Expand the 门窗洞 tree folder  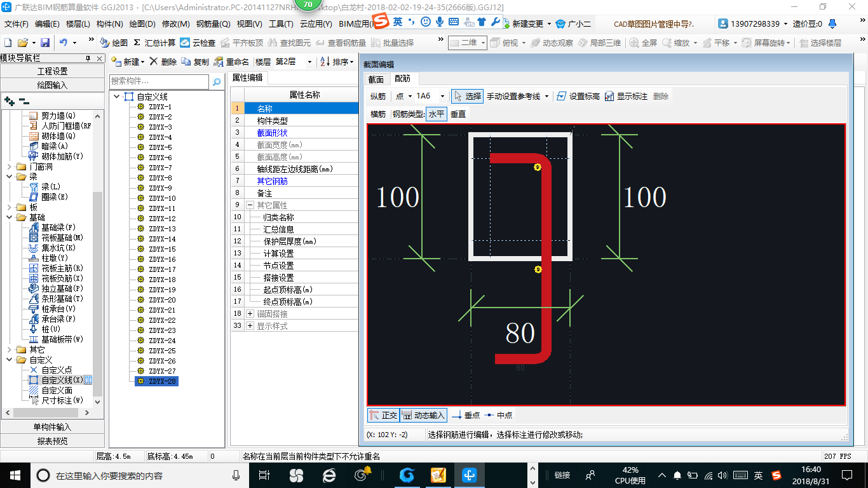click(x=9, y=166)
